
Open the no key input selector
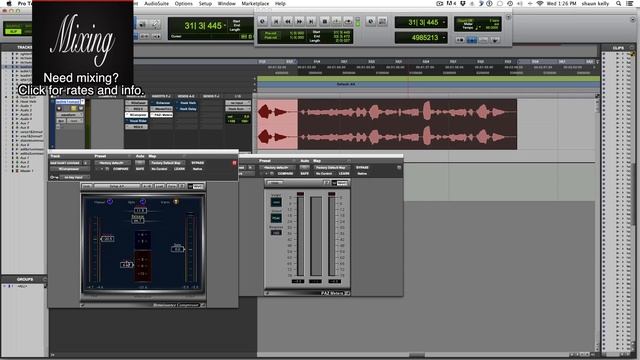pos(74,177)
